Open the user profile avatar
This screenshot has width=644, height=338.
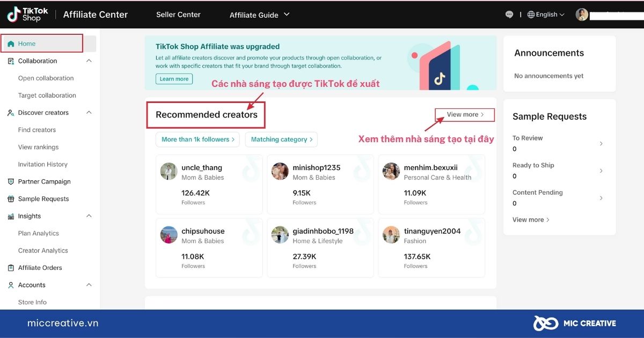(x=582, y=14)
